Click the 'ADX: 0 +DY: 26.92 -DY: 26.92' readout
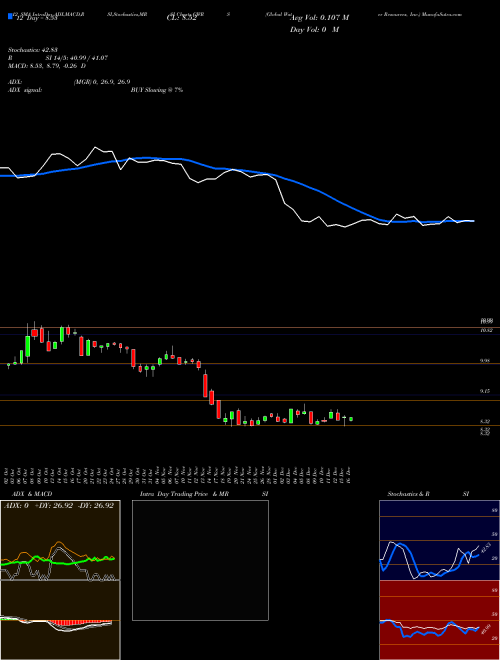500x660 pixels. (x=59, y=505)
